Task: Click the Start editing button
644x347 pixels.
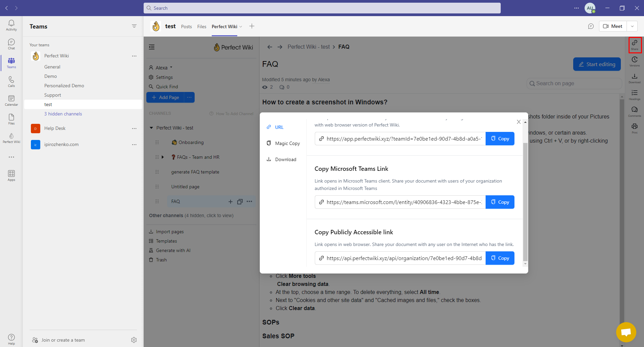Action: (597, 64)
